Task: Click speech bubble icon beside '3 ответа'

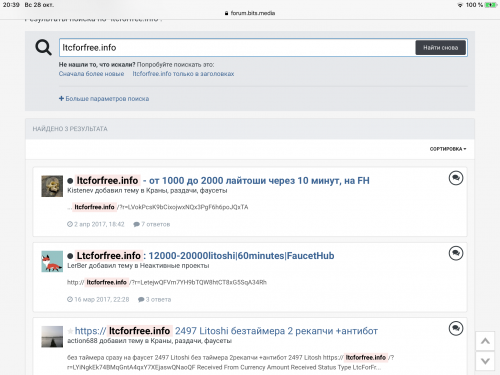Action: click(x=141, y=299)
